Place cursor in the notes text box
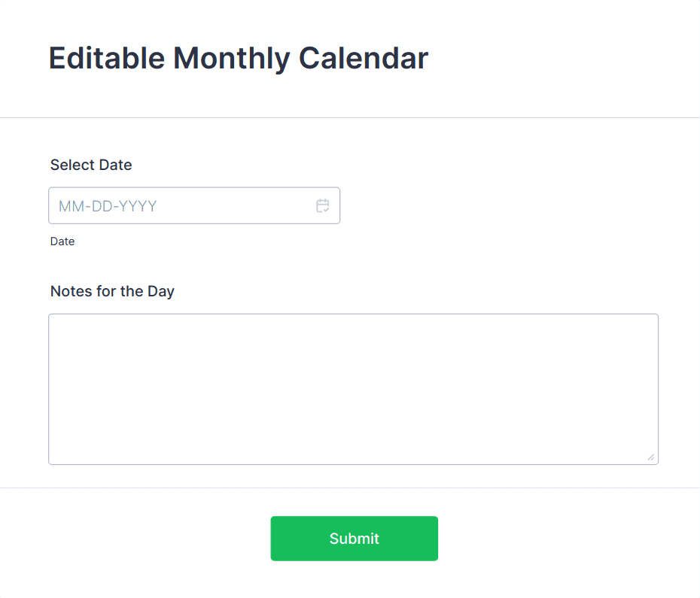Viewport: 700px width, 598px height. click(x=353, y=389)
